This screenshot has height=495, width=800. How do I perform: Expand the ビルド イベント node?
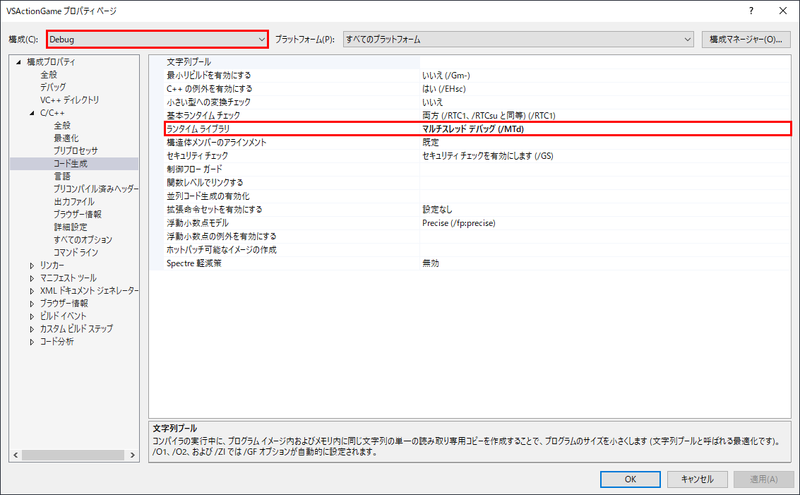pos(32,317)
